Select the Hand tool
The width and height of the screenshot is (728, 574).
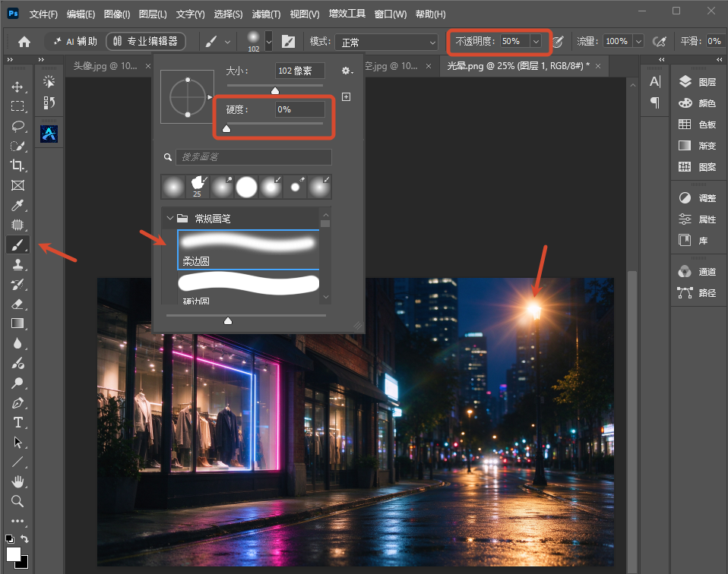coord(17,481)
